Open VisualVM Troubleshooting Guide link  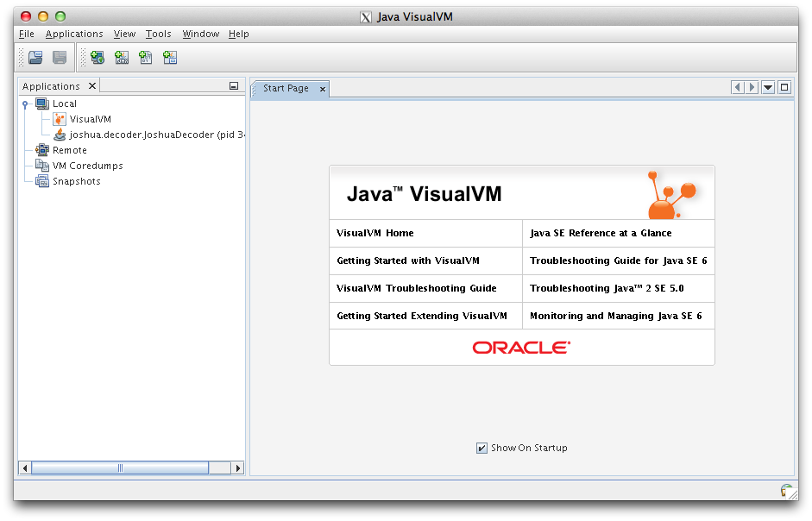click(417, 288)
